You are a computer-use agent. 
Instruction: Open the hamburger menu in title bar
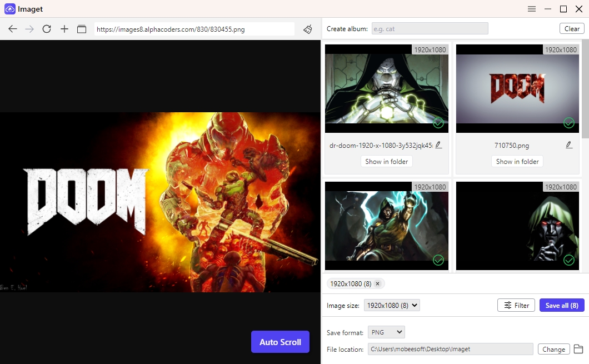pyautogui.click(x=532, y=9)
